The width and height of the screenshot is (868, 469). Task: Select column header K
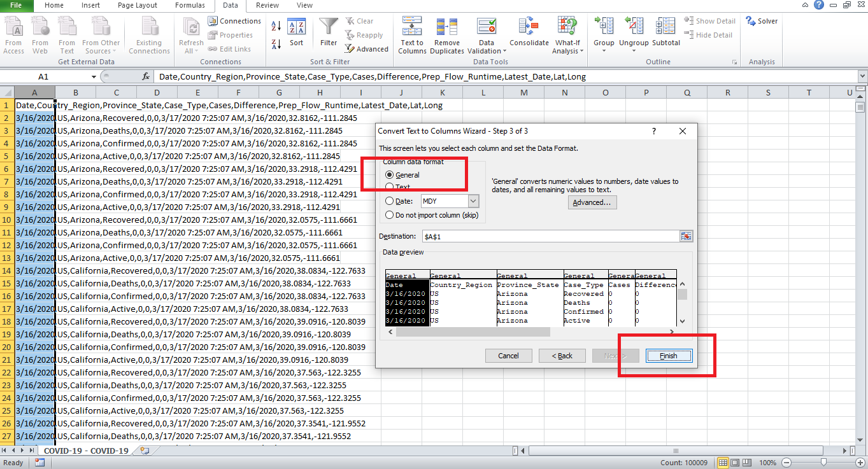coord(443,93)
